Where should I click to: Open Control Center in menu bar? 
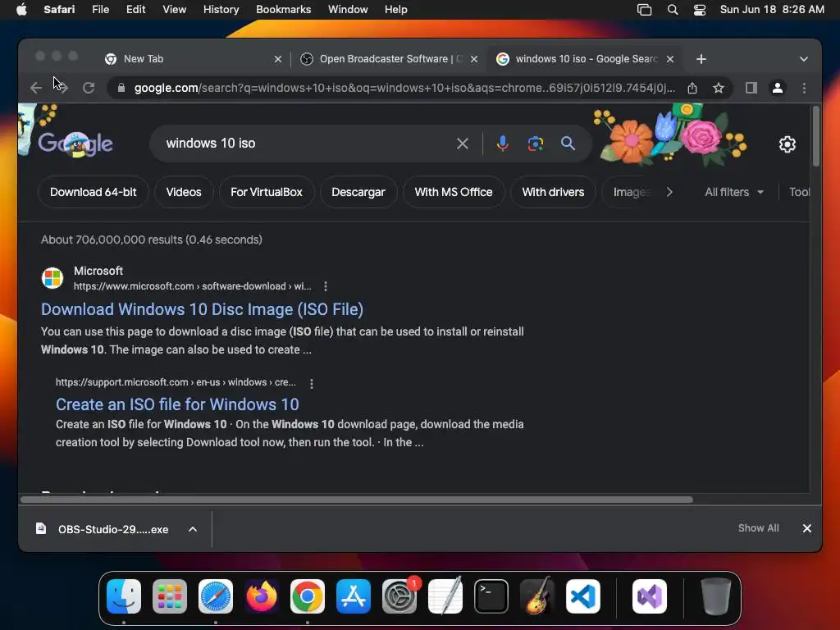coord(699,10)
